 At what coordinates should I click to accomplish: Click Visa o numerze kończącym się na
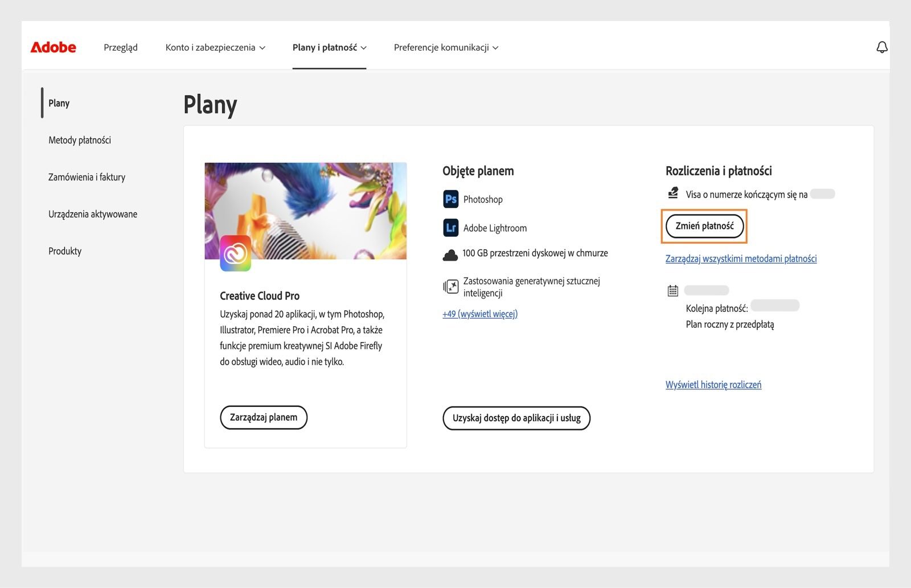pyautogui.click(x=746, y=194)
